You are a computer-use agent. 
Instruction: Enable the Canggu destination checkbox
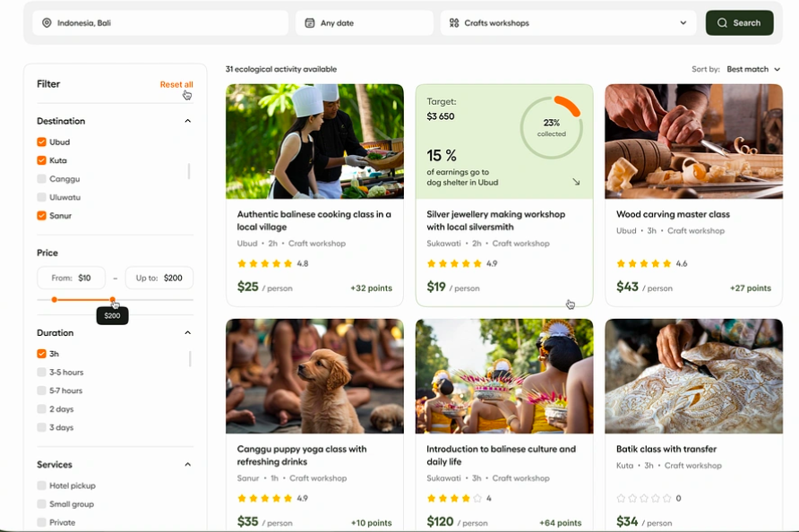[41, 179]
